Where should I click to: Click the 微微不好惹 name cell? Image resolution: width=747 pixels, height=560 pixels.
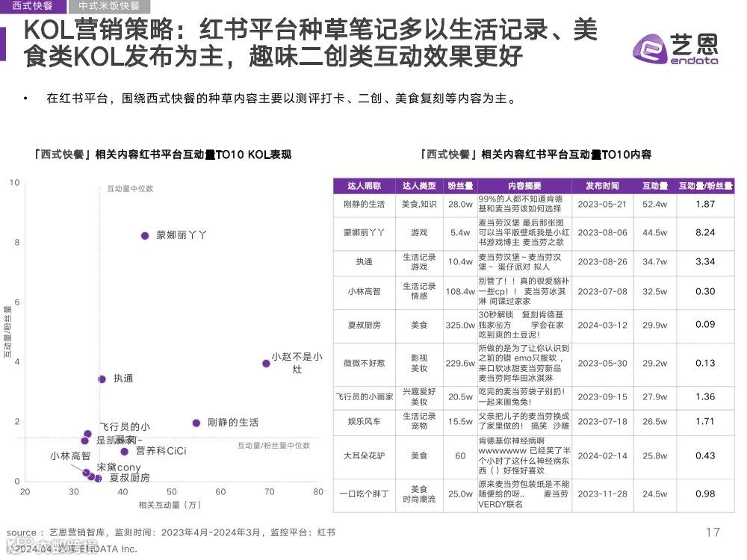[364, 364]
